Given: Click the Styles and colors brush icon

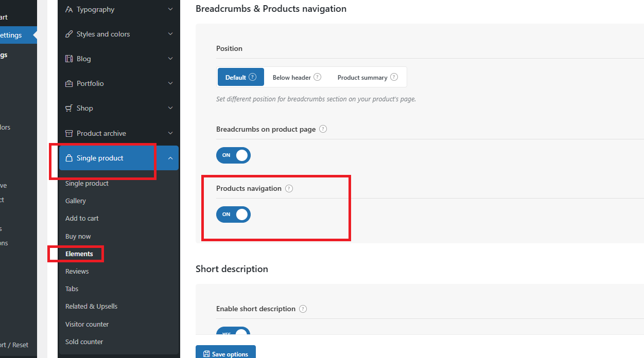Looking at the screenshot, I should point(69,34).
